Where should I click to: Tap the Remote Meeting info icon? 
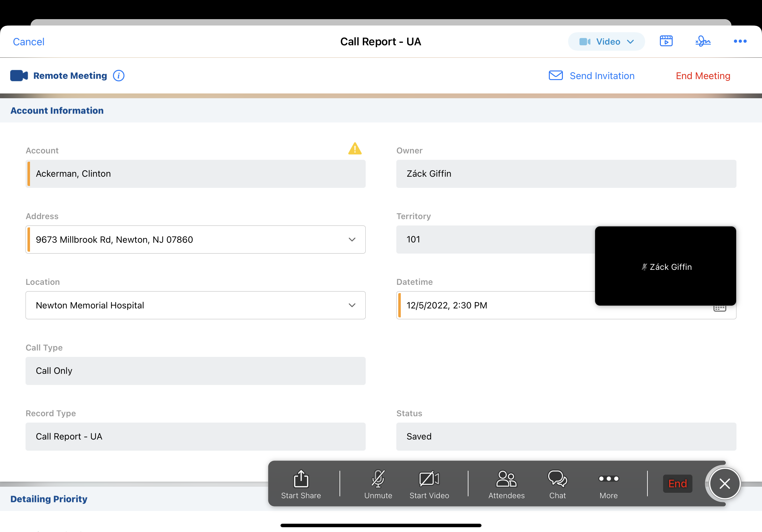[118, 76]
